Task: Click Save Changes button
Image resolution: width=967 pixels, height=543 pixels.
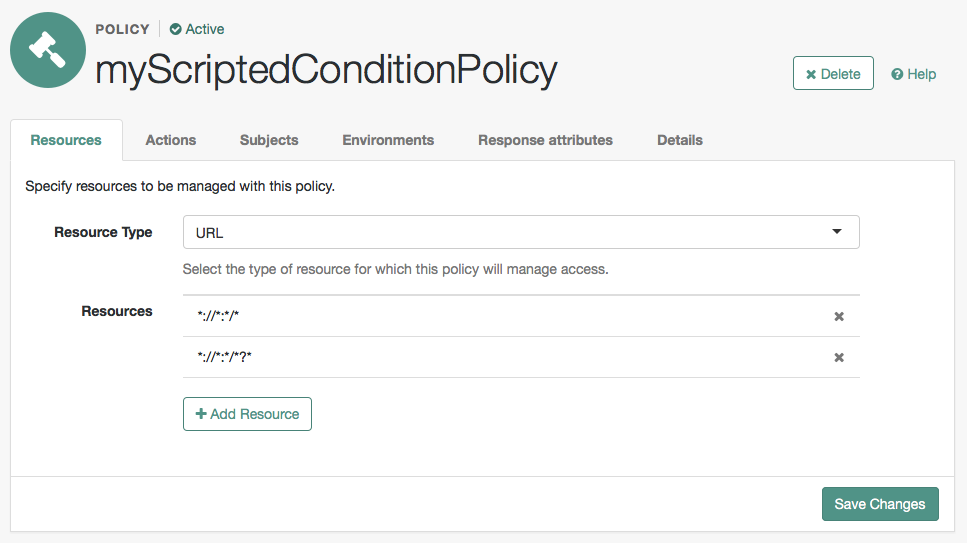Action: coord(880,504)
